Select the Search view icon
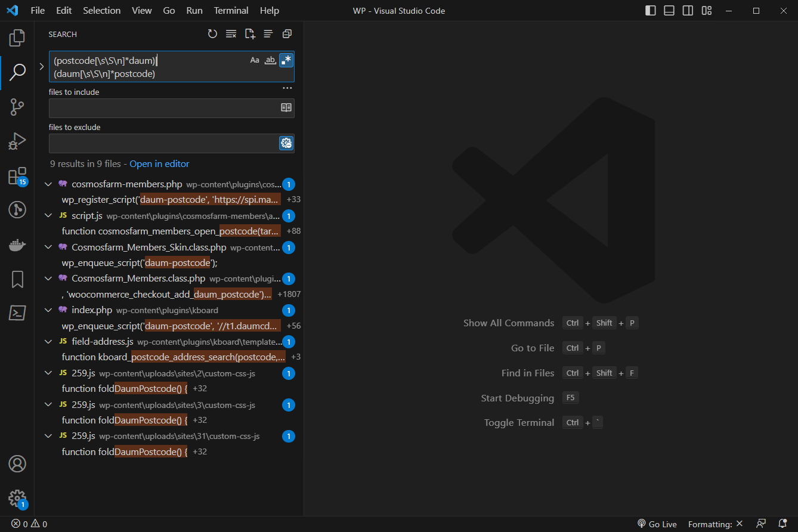This screenshot has width=798, height=532. click(17, 73)
